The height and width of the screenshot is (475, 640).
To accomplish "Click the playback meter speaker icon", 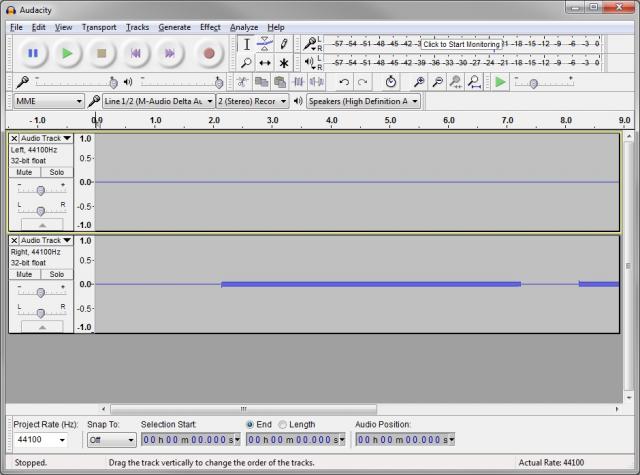I will [x=310, y=62].
